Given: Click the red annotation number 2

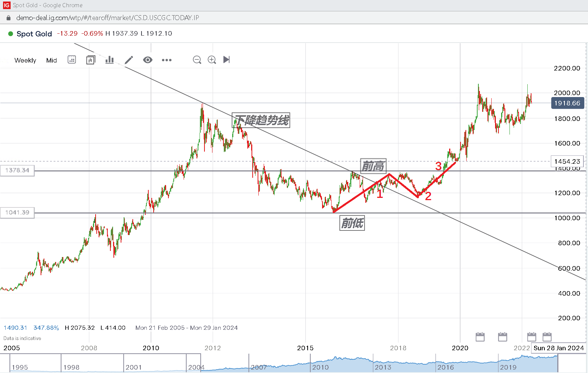Looking at the screenshot, I should [428, 196].
